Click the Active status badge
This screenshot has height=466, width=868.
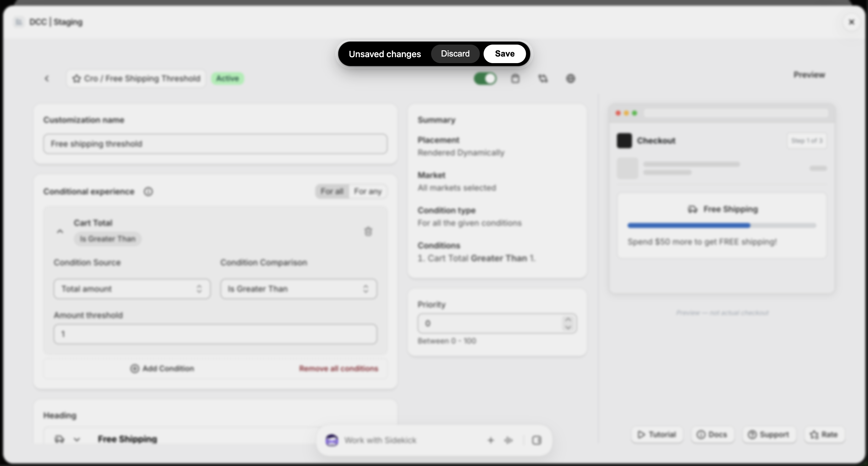[x=228, y=79]
